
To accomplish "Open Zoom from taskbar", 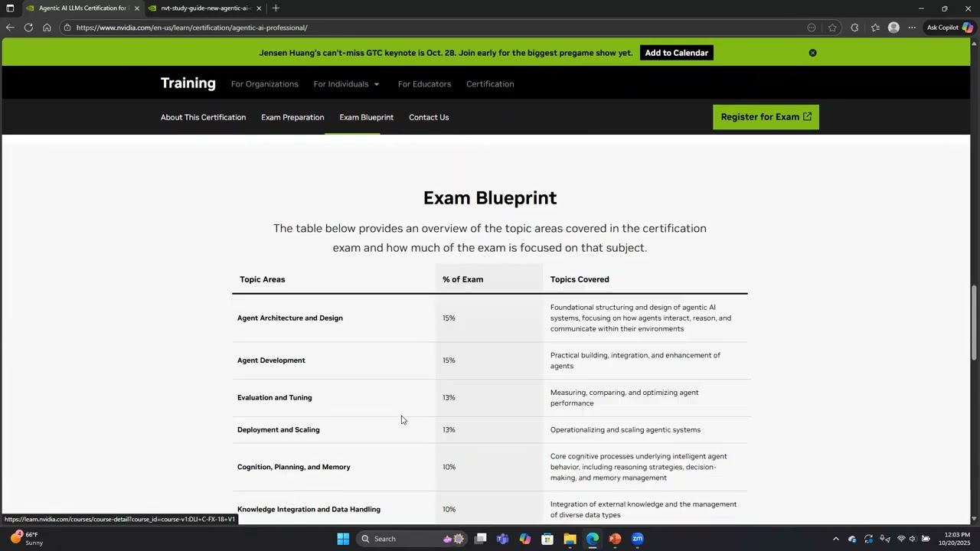I will [x=638, y=539].
